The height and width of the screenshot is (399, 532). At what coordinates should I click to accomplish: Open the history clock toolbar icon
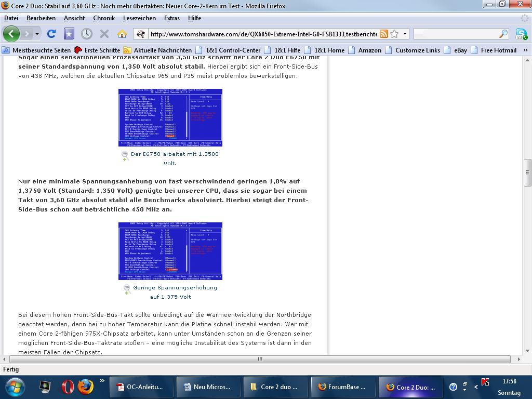click(x=87, y=34)
